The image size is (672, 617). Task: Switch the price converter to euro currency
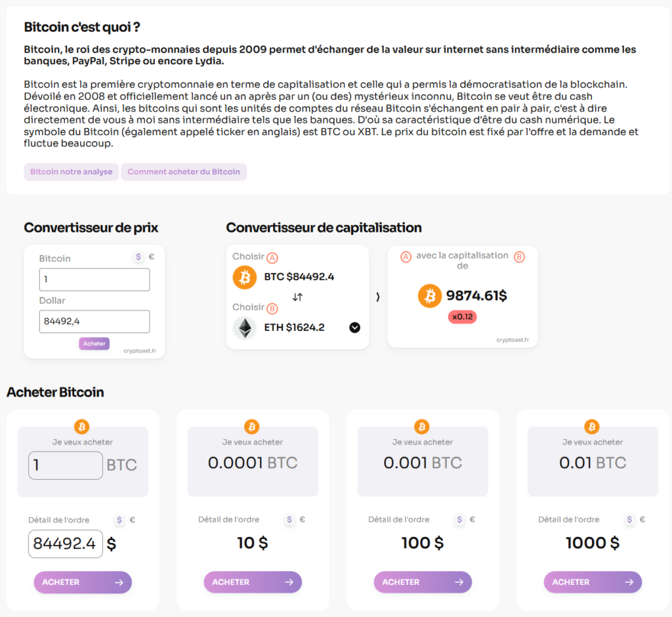point(152,257)
